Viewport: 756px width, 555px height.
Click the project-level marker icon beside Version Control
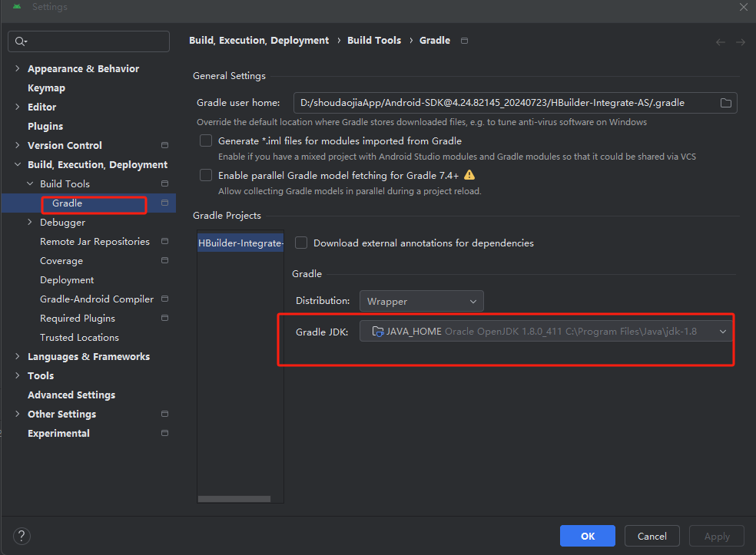click(x=164, y=145)
